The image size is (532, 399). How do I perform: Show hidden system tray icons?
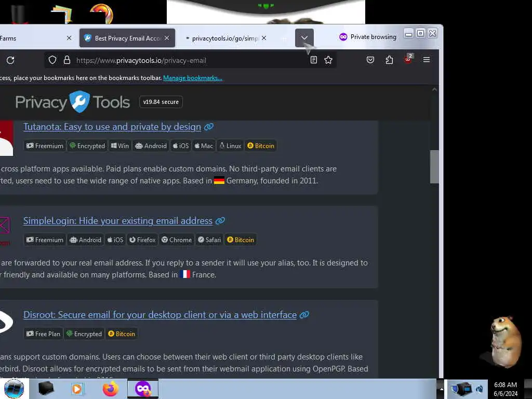[x=442, y=389]
